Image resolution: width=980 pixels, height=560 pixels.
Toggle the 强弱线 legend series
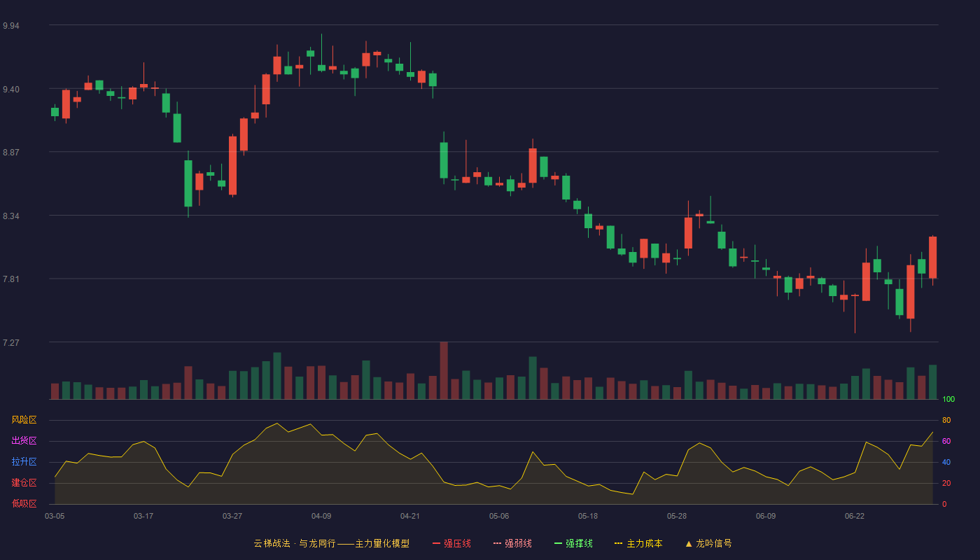512,543
